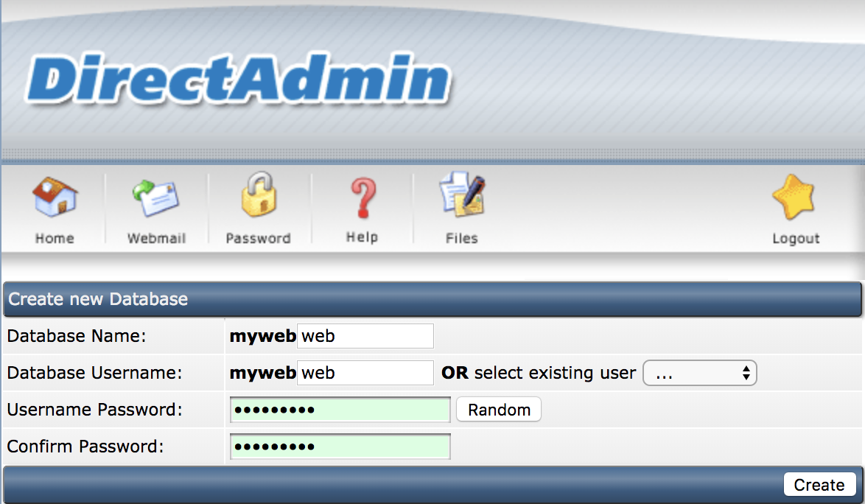Select the Password navigation label
The height and width of the screenshot is (504, 865).
point(258,238)
